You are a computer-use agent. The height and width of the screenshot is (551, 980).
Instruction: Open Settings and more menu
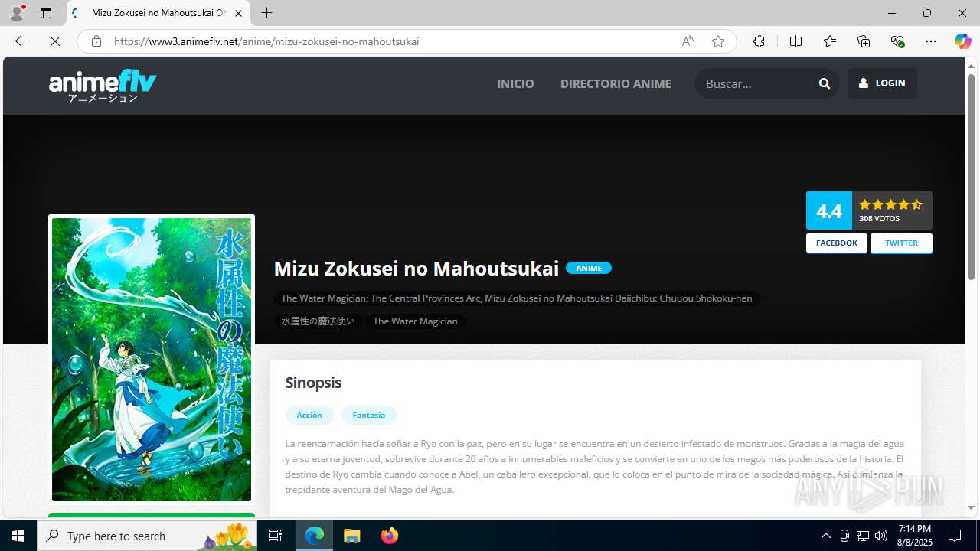click(931, 41)
